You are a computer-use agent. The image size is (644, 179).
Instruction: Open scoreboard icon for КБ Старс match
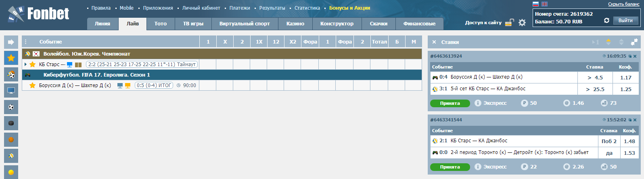click(x=78, y=65)
